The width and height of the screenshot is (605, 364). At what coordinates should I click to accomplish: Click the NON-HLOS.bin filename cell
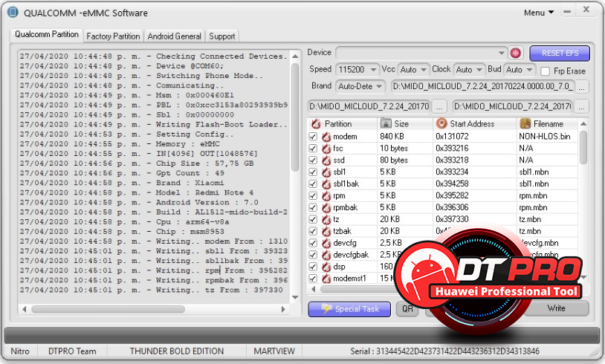(x=544, y=137)
